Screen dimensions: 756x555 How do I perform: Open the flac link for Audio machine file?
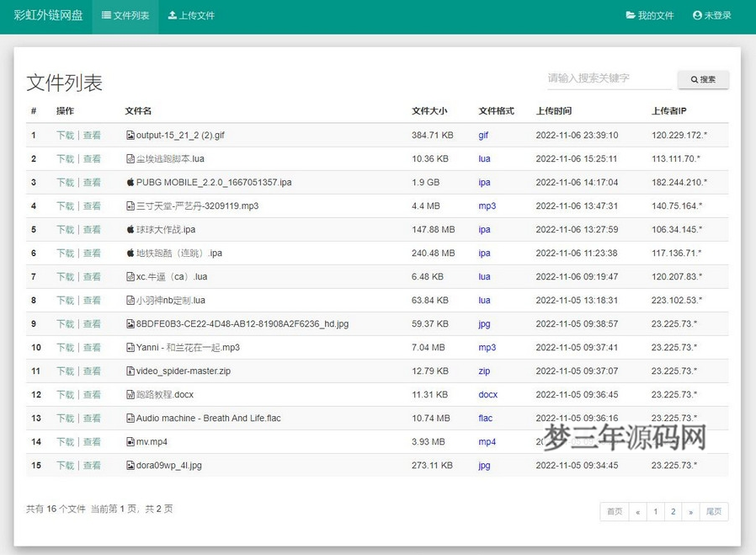[485, 418]
